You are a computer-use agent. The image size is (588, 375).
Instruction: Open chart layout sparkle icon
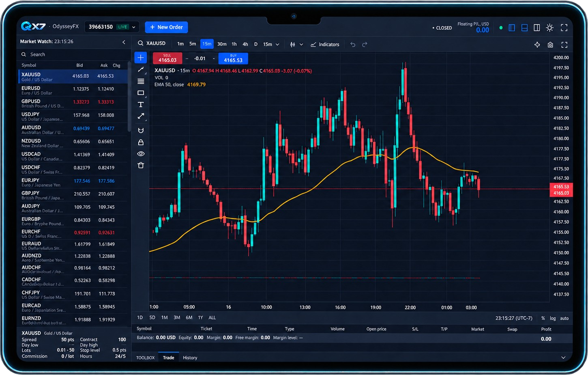tap(537, 45)
